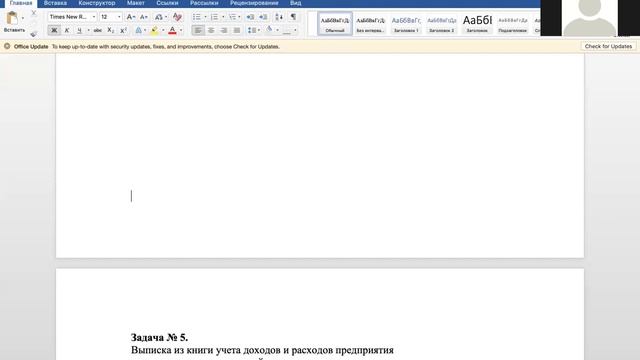Image resolution: width=640 pixels, height=360 pixels.
Task: Open Line Spacing options
Action: [253, 30]
